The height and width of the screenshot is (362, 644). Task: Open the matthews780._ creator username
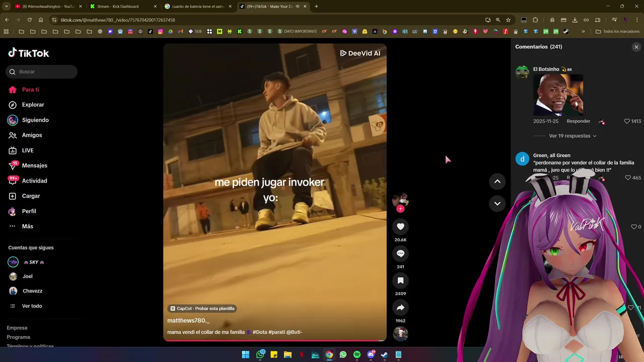188,320
